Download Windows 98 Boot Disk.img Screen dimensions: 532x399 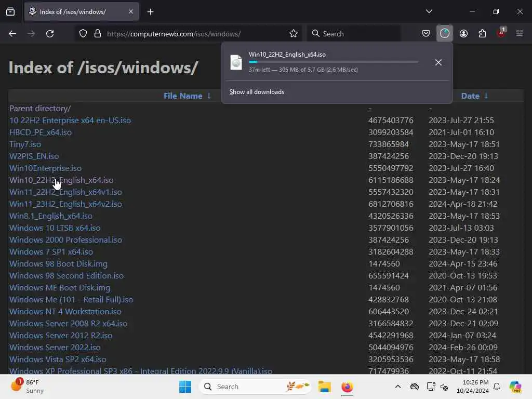point(58,263)
